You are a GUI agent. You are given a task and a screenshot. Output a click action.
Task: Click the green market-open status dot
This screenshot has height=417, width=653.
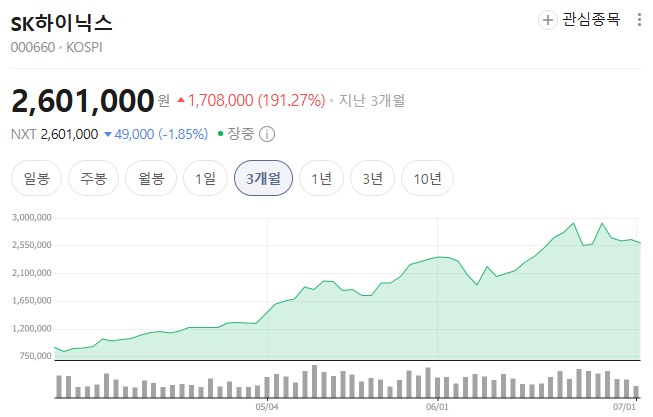pyautogui.click(x=220, y=134)
